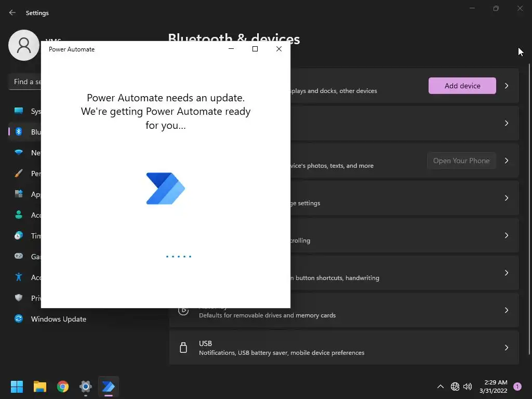This screenshot has width=532, height=399.
Task: Expand the USB row chevron
Action: tap(506, 348)
